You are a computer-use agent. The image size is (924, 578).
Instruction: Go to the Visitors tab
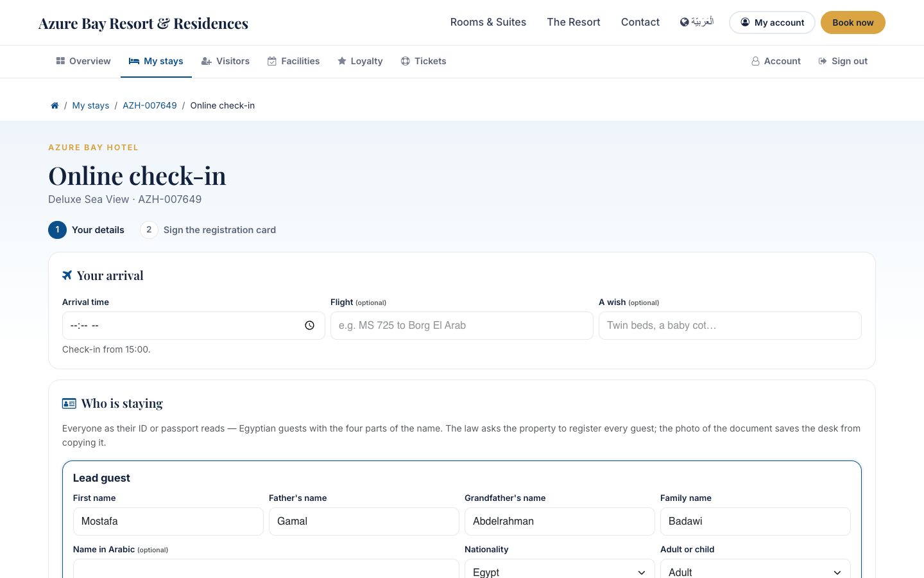click(x=225, y=61)
